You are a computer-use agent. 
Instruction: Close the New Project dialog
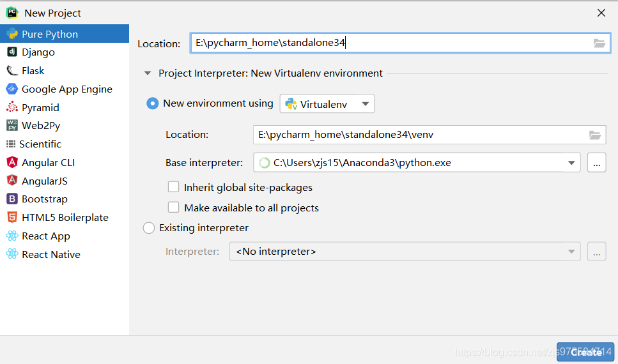(601, 13)
